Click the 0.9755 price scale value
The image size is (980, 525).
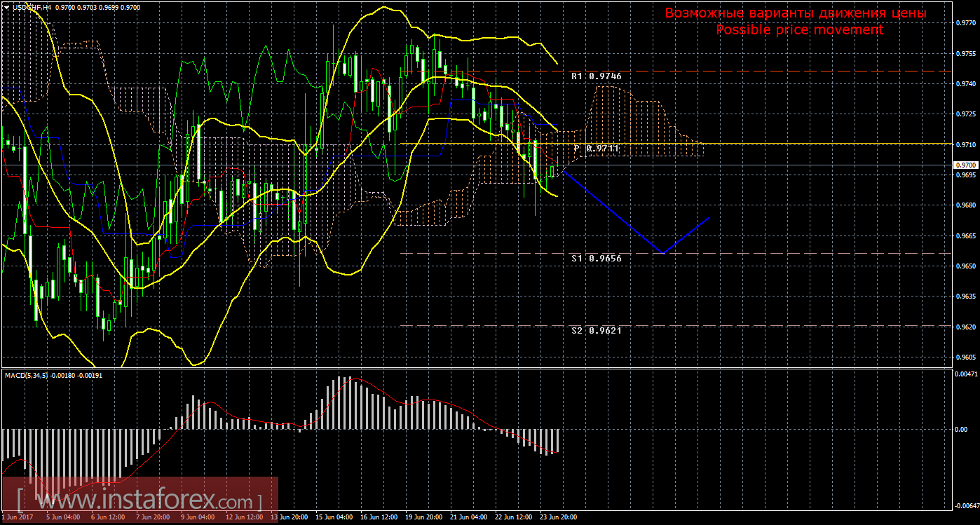click(x=965, y=53)
